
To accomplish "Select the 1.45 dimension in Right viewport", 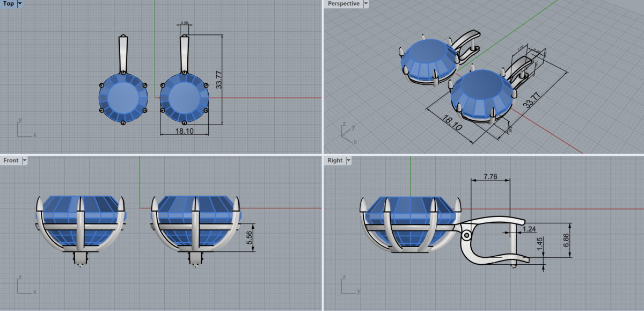I will pyautogui.click(x=539, y=244).
